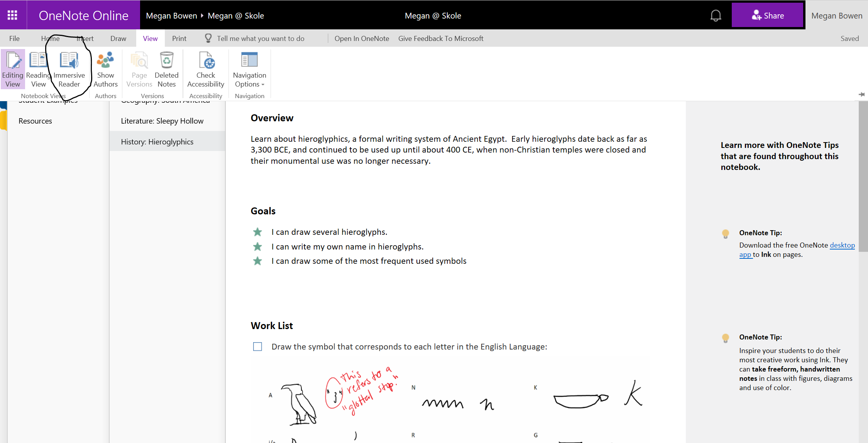This screenshot has height=443, width=868.
Task: Click lightbulb next to Download the free OneNote tip
Action: coord(726,234)
